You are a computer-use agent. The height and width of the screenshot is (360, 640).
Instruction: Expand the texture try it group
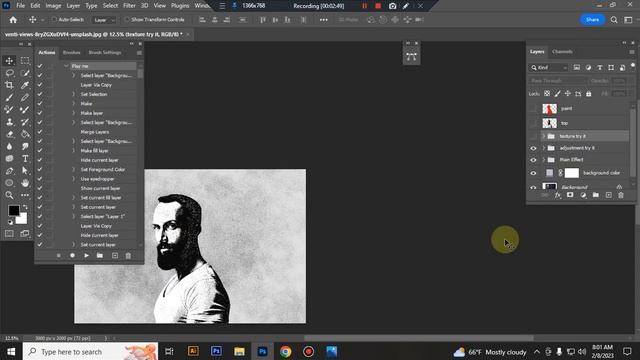click(544, 136)
